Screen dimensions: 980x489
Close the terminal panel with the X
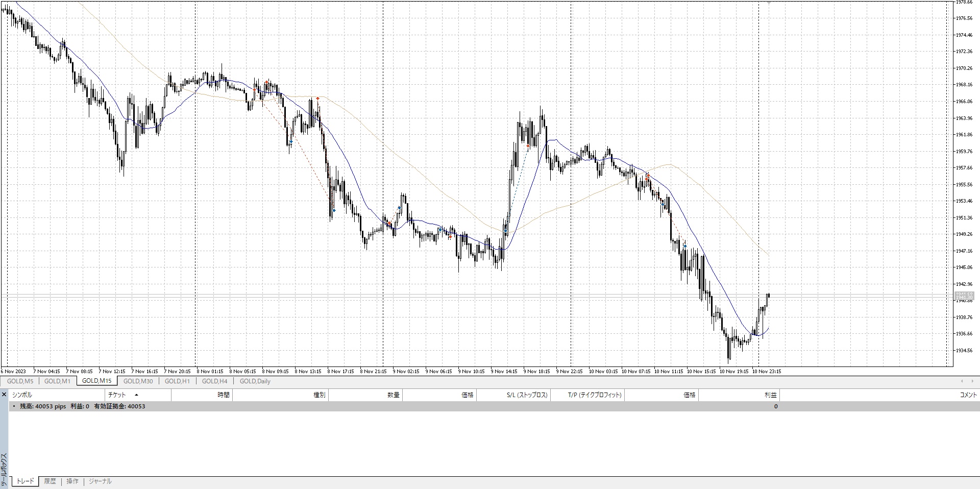pyautogui.click(x=4, y=395)
